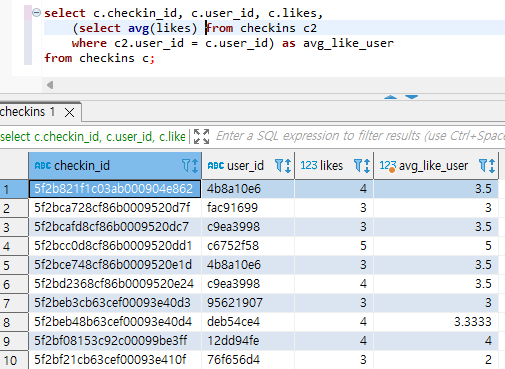The height and width of the screenshot is (369, 505).
Task: Click cell 5f2bcafd8cf86b0009520dc7
Action: click(115, 227)
